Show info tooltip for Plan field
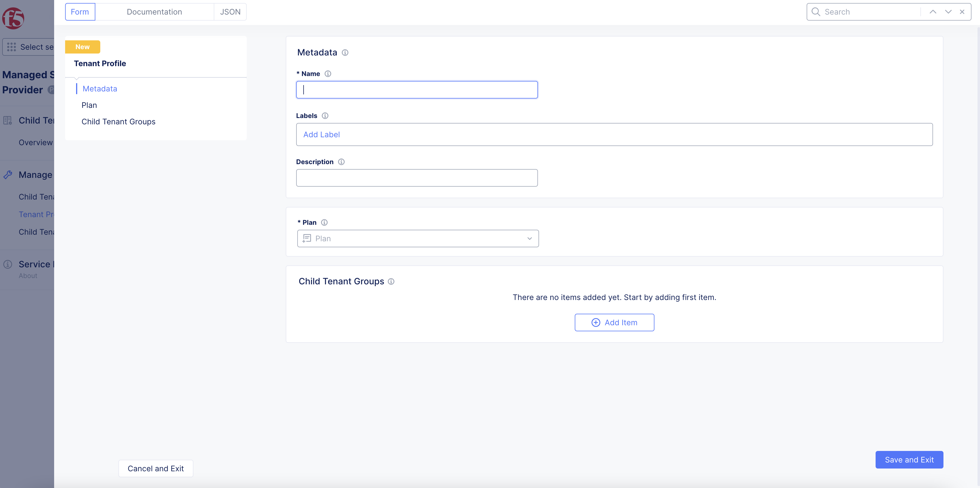This screenshot has width=980, height=488. pos(324,222)
